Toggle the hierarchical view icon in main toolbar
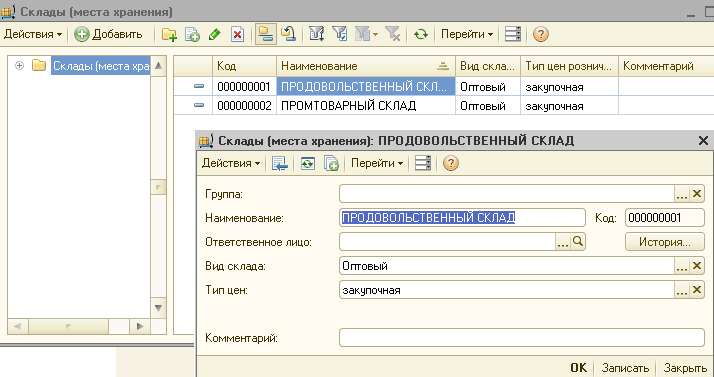Viewport: 714px width, 377px height. click(265, 34)
